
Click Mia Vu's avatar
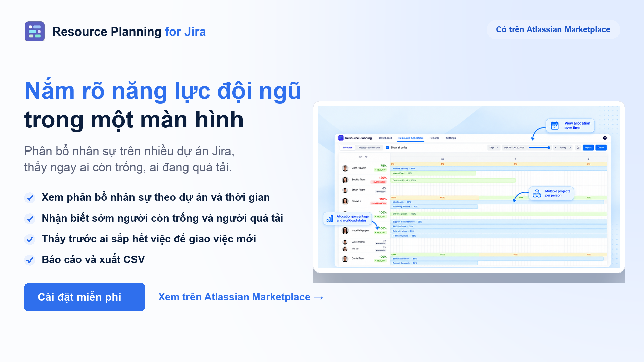pyautogui.click(x=345, y=249)
